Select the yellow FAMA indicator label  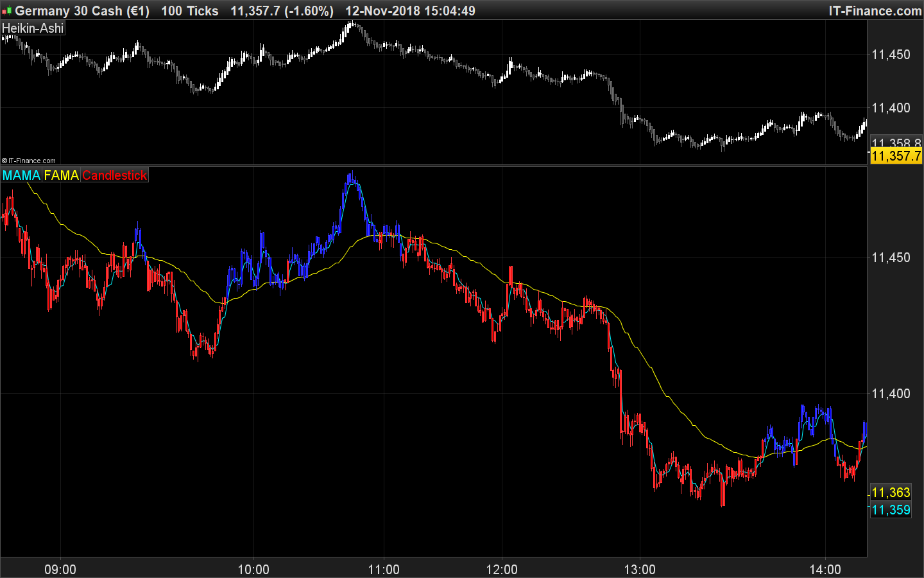(62, 175)
